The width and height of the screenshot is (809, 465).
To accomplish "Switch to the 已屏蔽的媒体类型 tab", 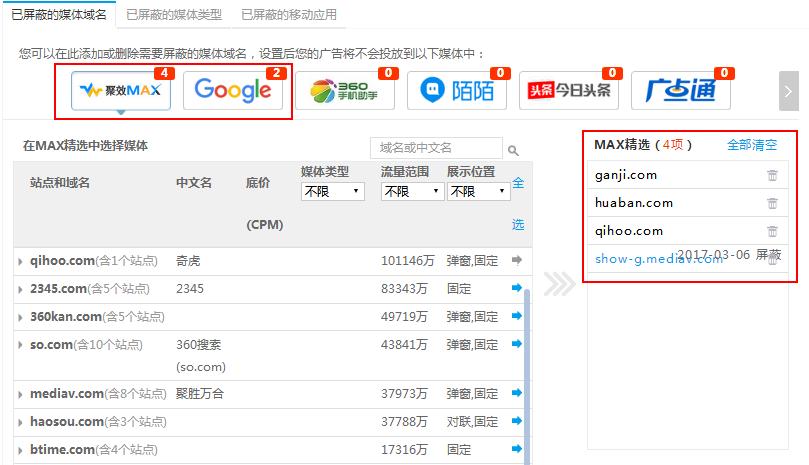I will (174, 15).
